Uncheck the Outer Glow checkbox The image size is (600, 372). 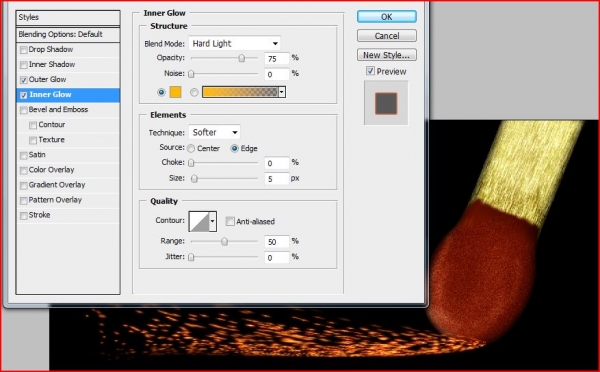click(x=24, y=80)
